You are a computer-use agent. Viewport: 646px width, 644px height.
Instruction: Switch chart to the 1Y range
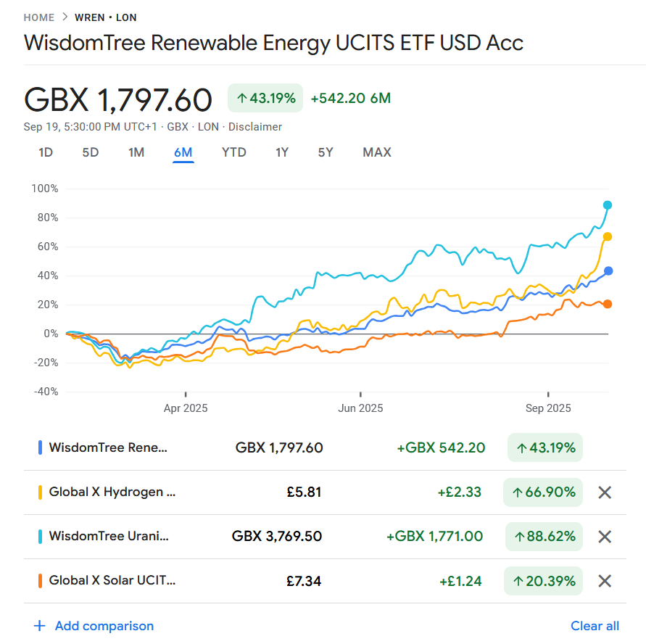click(x=282, y=152)
